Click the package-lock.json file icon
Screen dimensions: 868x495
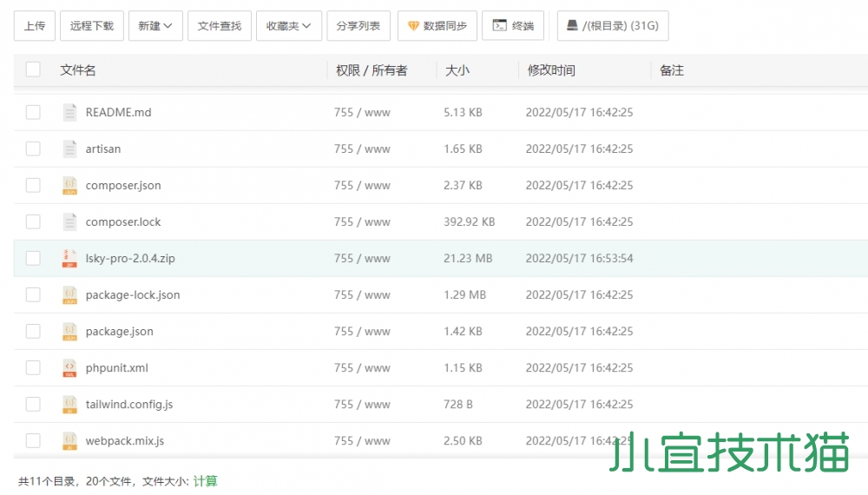pyautogui.click(x=69, y=295)
